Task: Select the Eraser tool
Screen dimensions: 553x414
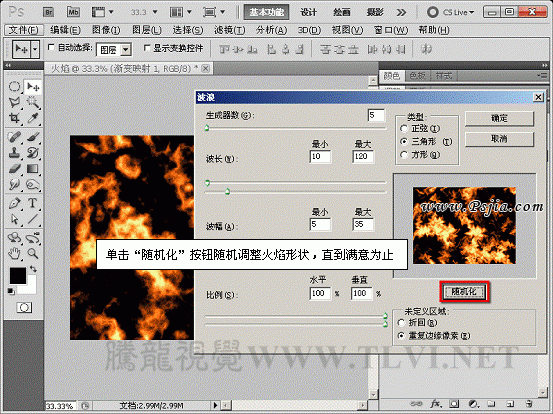Action: click(x=14, y=169)
